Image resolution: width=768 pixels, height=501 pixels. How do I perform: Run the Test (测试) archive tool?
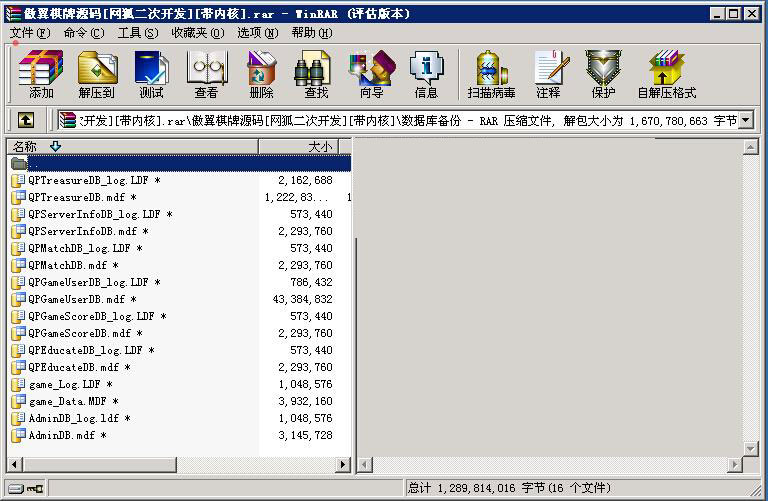pos(151,74)
